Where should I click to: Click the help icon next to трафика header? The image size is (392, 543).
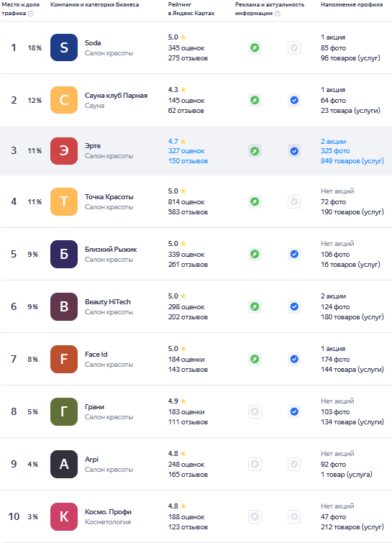pyautogui.click(x=31, y=14)
